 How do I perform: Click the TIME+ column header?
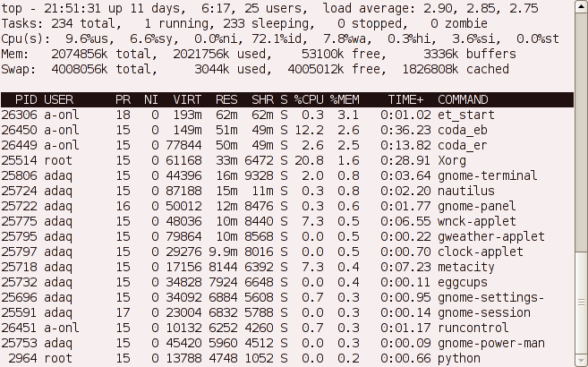405,99
